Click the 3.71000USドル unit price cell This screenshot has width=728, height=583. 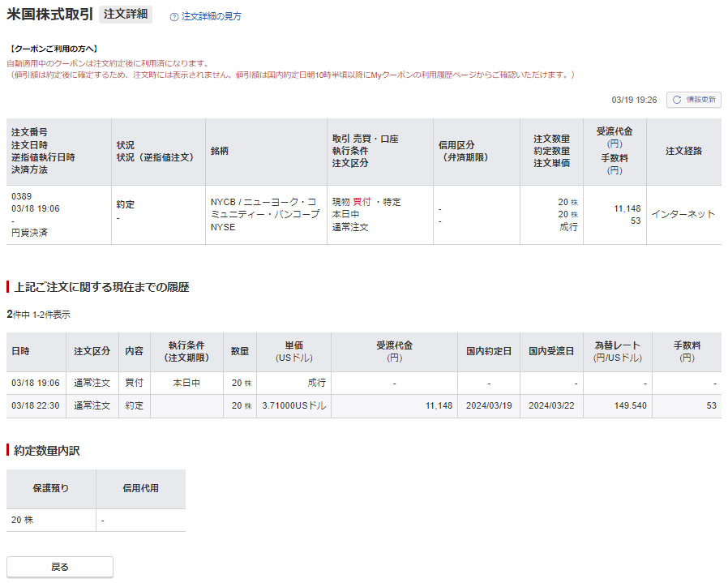click(x=293, y=405)
